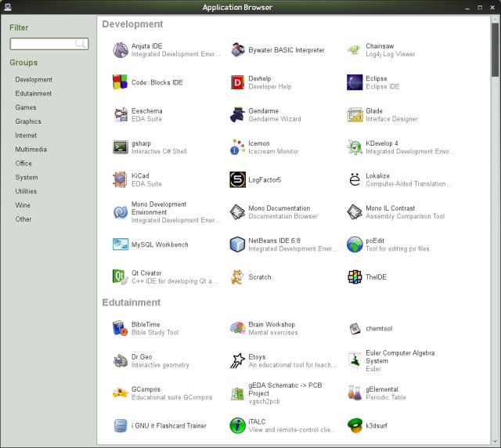Open Scratch cat icon
Image resolution: width=501 pixels, height=448 pixels.
pyautogui.click(x=237, y=276)
